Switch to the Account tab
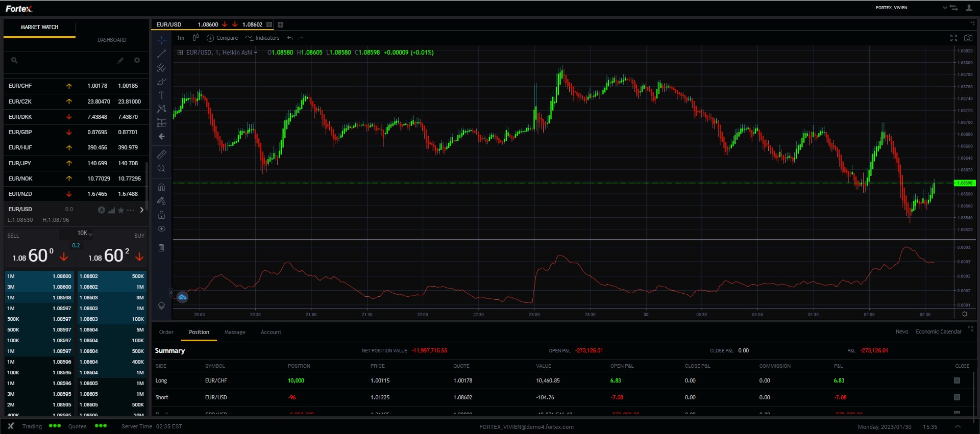The height and width of the screenshot is (434, 980). point(271,332)
